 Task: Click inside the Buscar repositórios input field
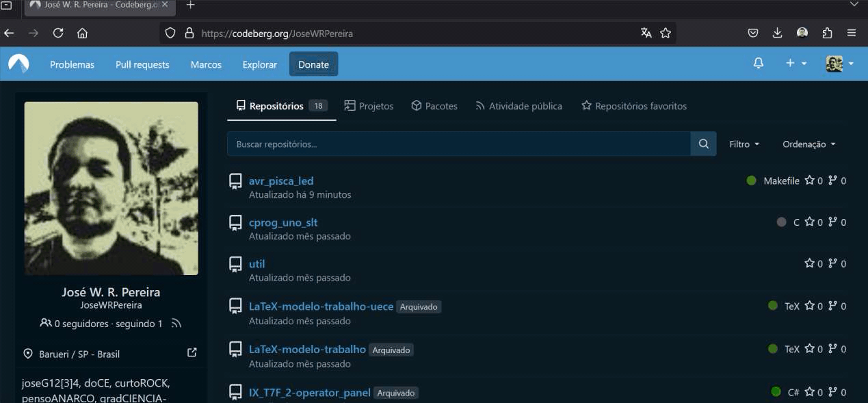pyautogui.click(x=458, y=144)
